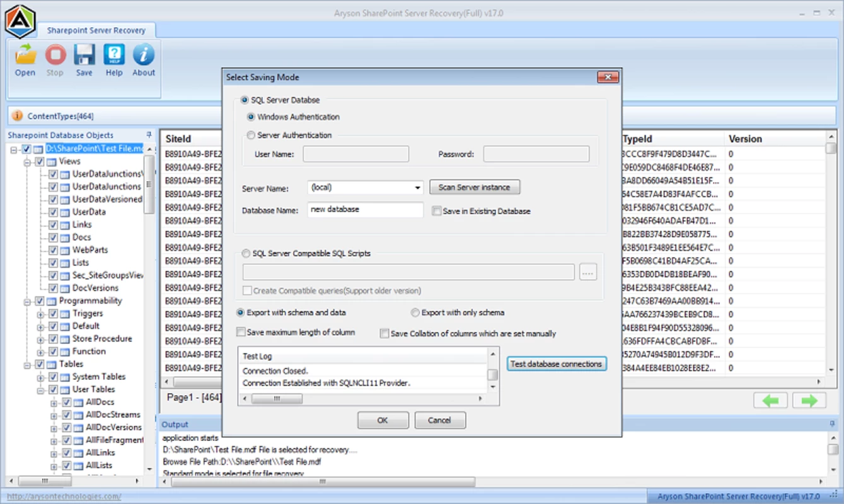Expand the Triggers tree node

click(x=40, y=314)
